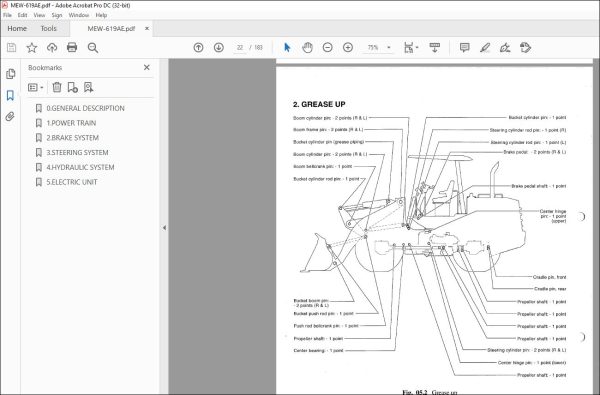Delete selected bookmark trash icon
This screenshot has height=395, width=600.
[x=57, y=87]
